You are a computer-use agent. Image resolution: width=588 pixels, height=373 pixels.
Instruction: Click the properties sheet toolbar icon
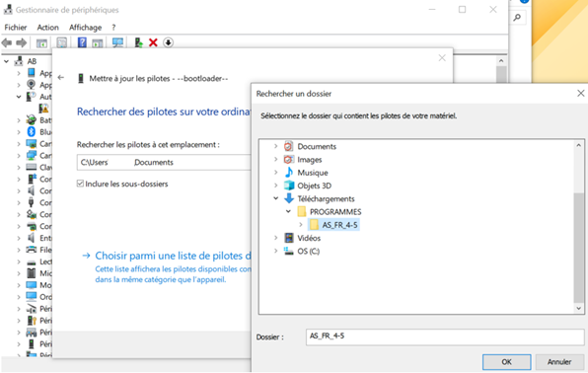click(x=61, y=42)
